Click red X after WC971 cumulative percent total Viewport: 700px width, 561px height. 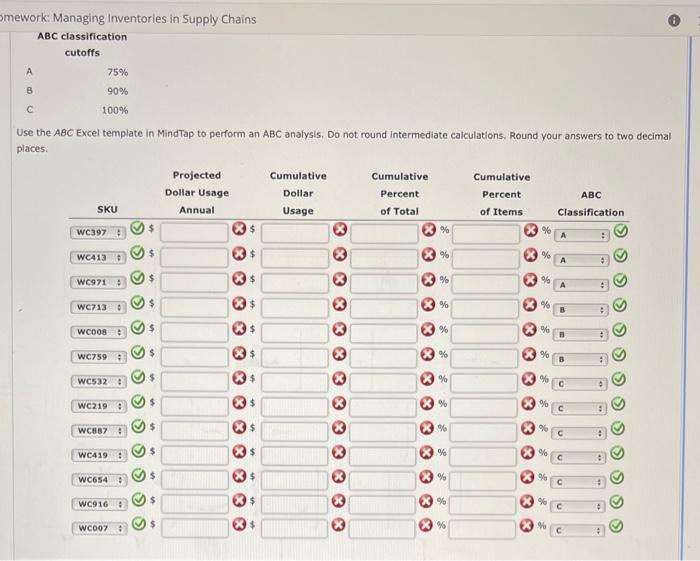(x=429, y=280)
